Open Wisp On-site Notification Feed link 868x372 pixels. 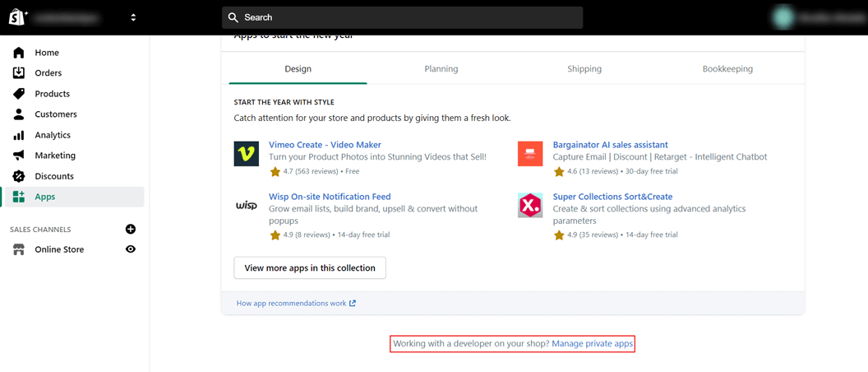click(330, 197)
